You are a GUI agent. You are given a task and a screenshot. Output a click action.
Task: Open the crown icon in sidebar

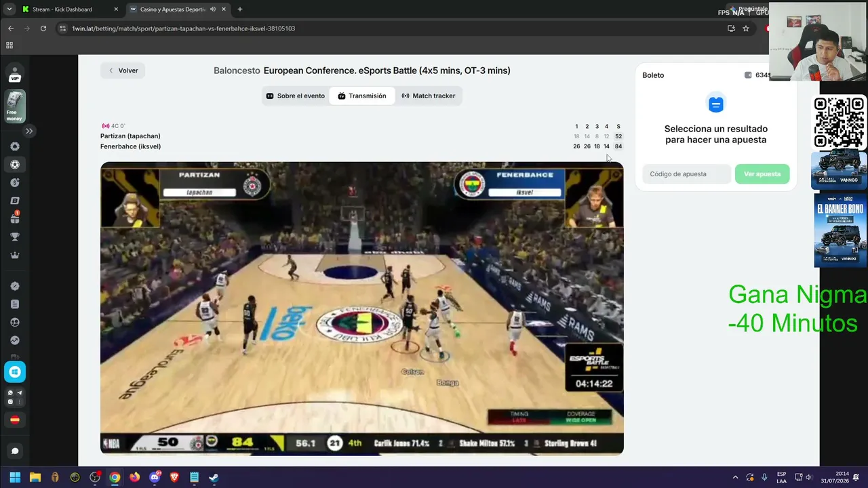(x=15, y=256)
